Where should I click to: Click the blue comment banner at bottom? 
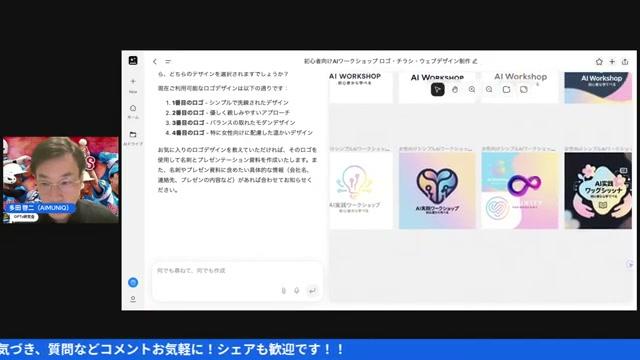coord(320,349)
